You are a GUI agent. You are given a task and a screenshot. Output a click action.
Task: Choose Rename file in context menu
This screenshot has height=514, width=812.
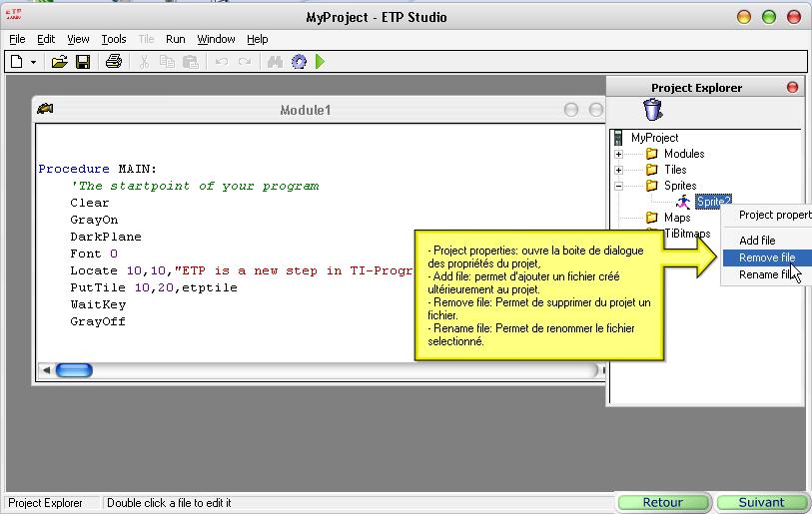pos(765,274)
